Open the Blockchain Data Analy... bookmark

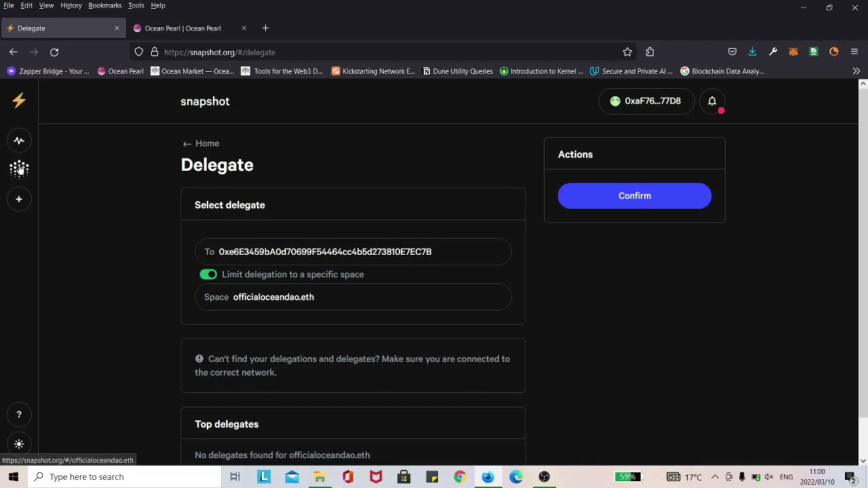[x=722, y=71]
